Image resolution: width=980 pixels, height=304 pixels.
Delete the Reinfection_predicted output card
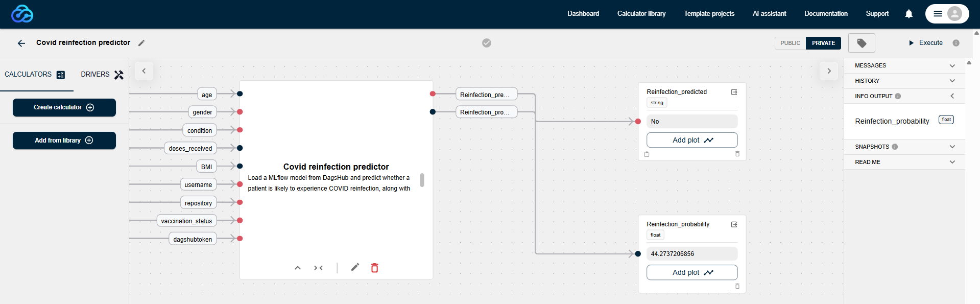coord(737,154)
